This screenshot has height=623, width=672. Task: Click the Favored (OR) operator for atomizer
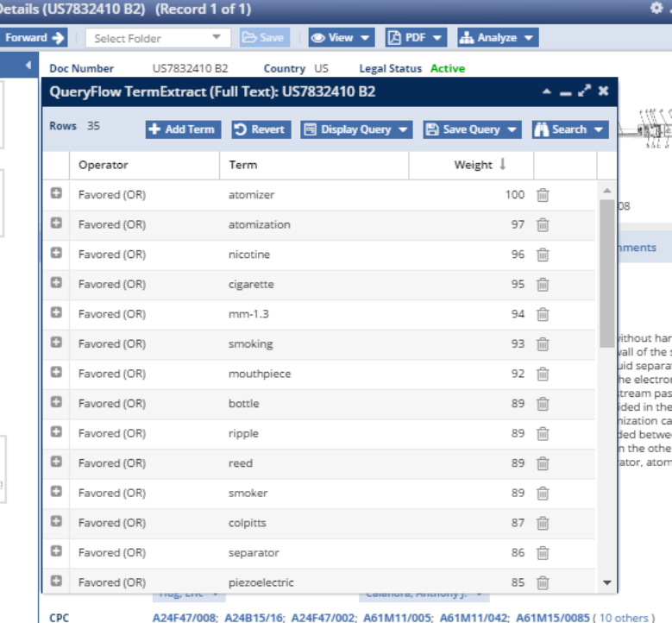tap(112, 195)
